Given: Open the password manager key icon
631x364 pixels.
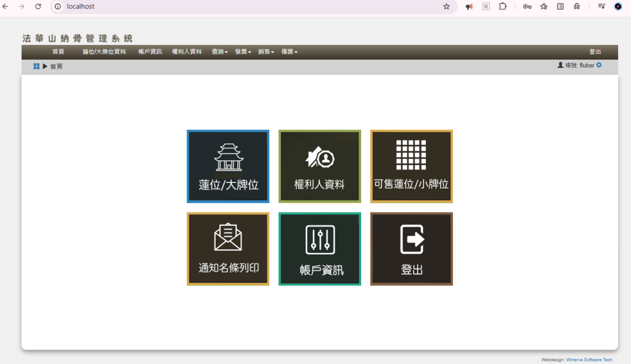Looking at the screenshot, I should [527, 7].
